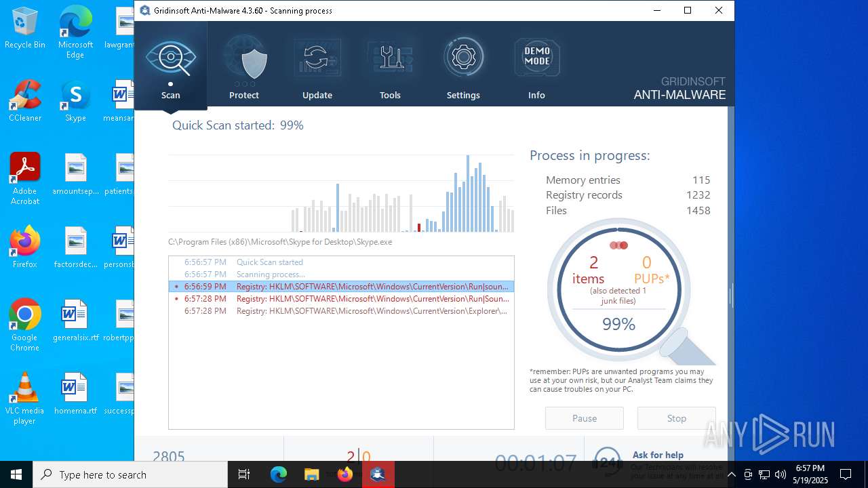Open Firefox from the taskbar

[344, 474]
